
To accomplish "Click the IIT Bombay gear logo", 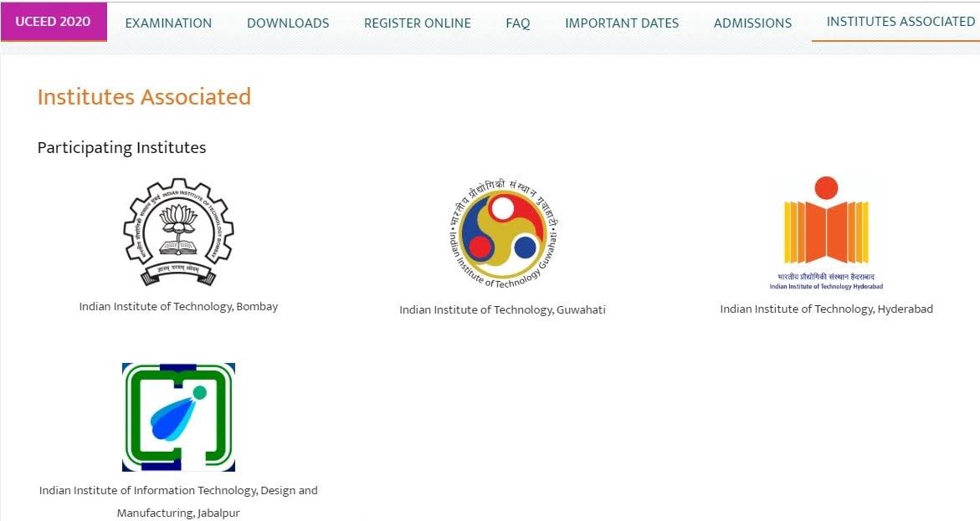I will (179, 232).
